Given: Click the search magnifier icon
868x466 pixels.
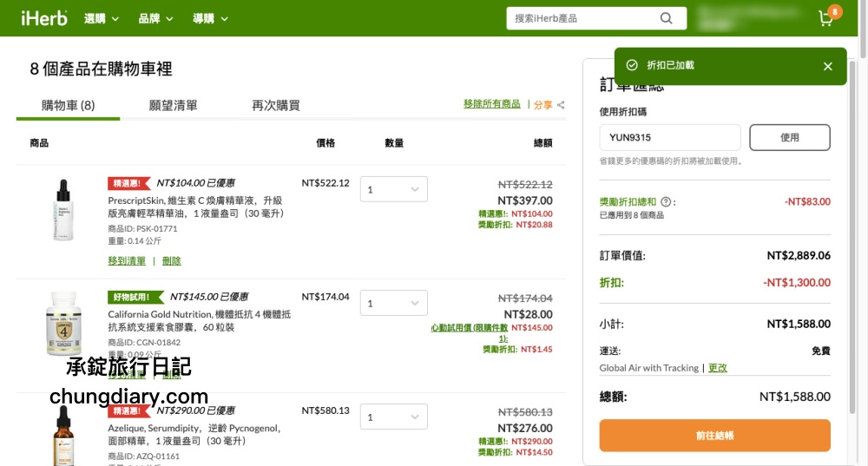Looking at the screenshot, I should [666, 18].
